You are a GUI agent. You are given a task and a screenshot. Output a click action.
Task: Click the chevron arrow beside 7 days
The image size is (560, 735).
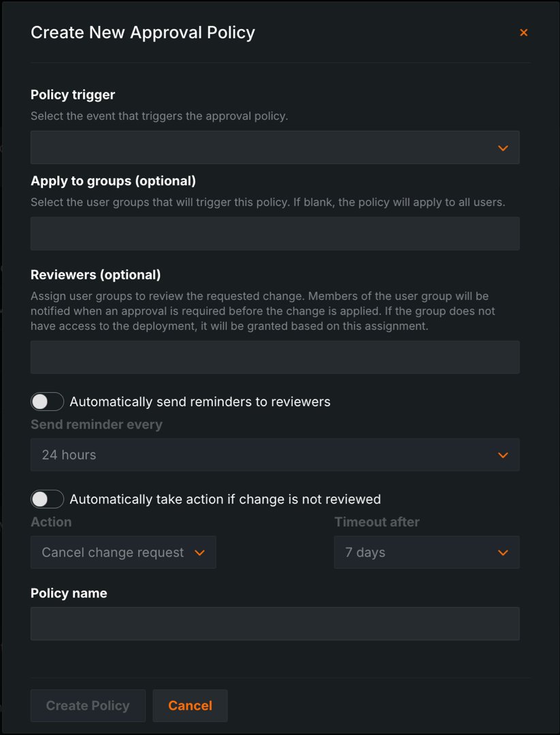coord(503,553)
